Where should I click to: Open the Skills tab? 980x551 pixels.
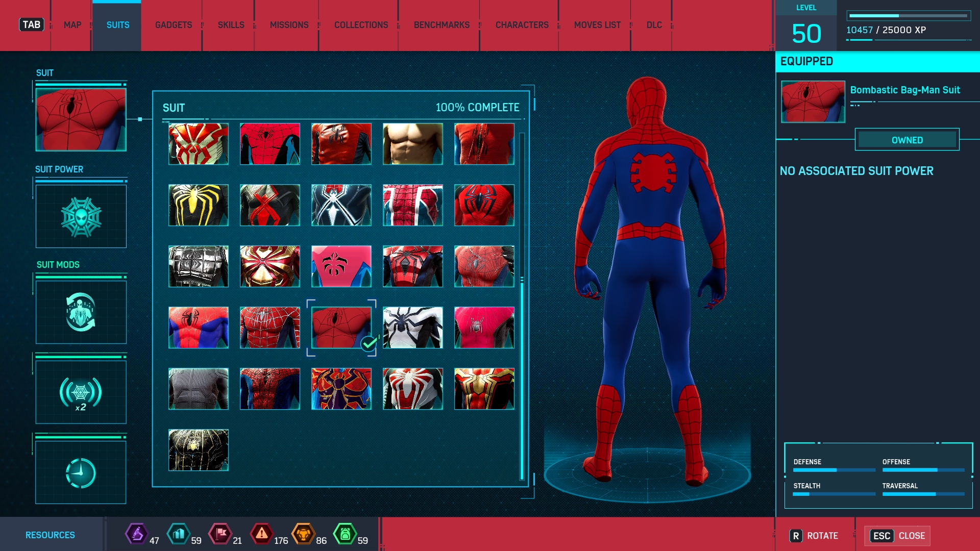[231, 25]
